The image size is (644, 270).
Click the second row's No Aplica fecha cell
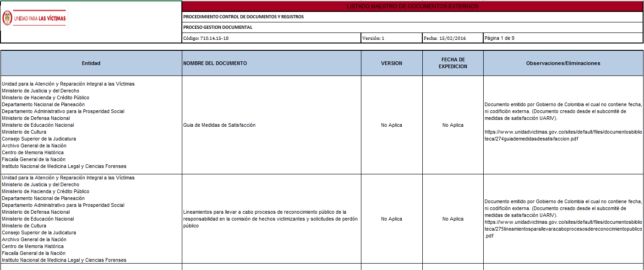click(x=453, y=219)
